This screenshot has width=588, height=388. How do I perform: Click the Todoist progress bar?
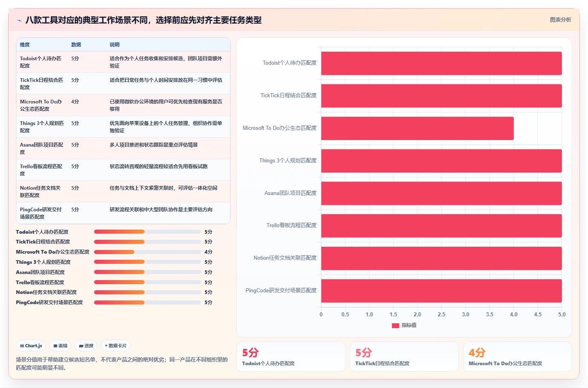(x=147, y=232)
